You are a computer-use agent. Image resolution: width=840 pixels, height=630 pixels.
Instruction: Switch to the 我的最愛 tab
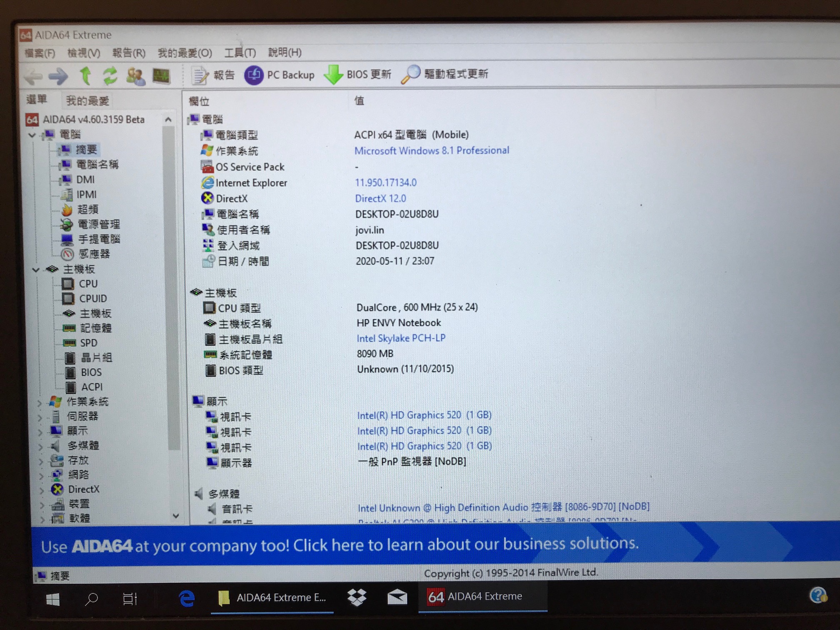(87, 100)
